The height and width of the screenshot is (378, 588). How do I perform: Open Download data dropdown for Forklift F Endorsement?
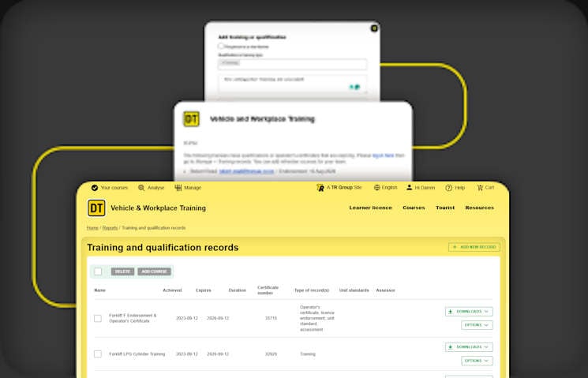[469, 312]
